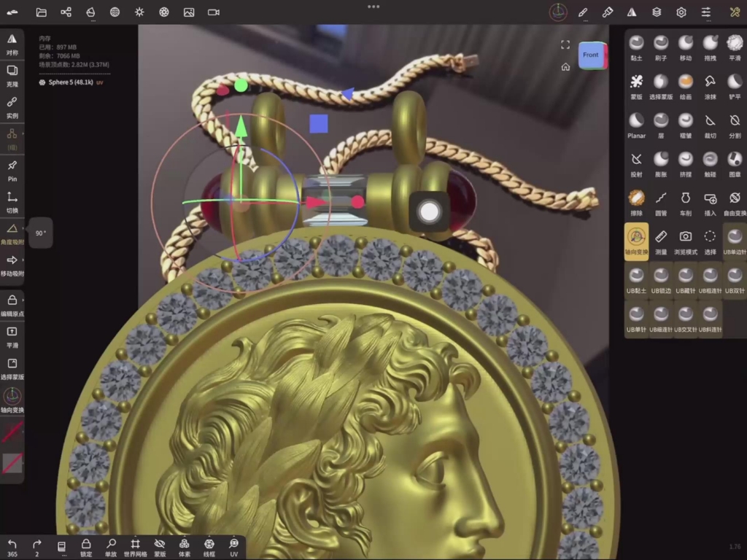
Task: Select the 浏览模式 view mode camera
Action: coord(686,242)
